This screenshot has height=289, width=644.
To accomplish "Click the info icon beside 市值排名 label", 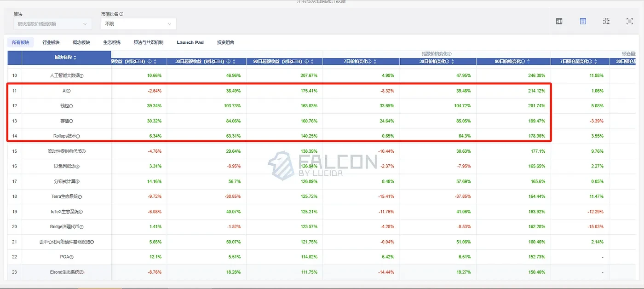I will click(121, 14).
